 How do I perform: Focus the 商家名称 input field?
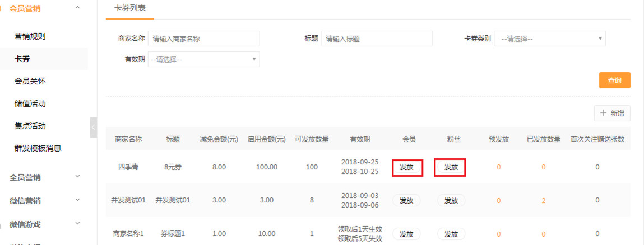(203, 39)
